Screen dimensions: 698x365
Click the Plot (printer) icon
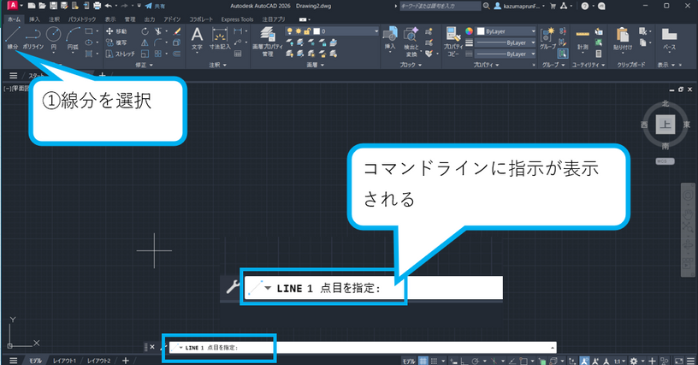(x=97, y=6)
